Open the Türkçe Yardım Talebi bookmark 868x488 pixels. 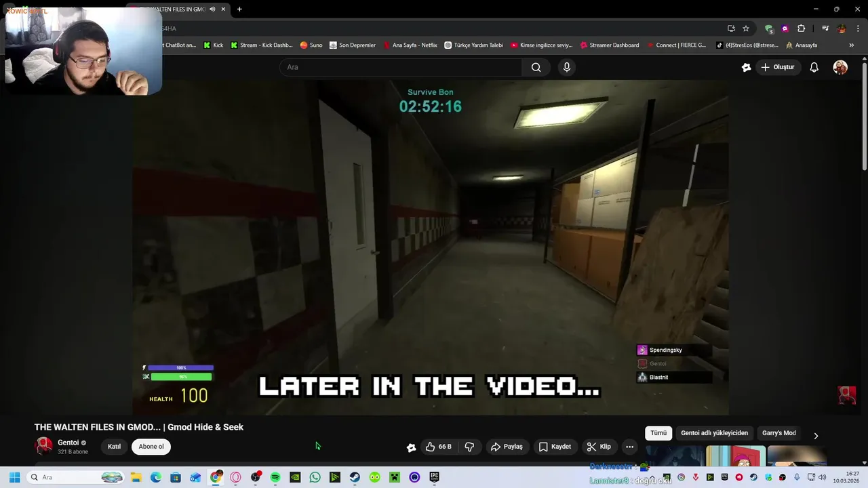pos(474,45)
